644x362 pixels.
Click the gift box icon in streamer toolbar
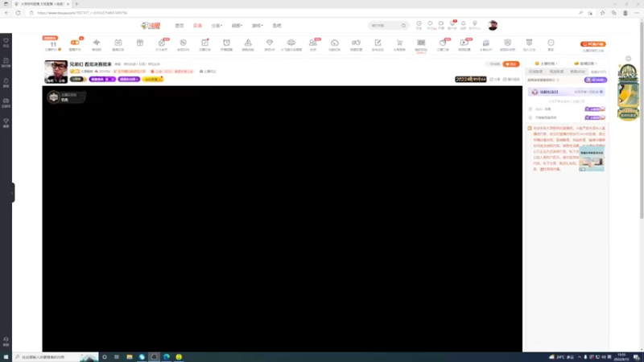139,43
